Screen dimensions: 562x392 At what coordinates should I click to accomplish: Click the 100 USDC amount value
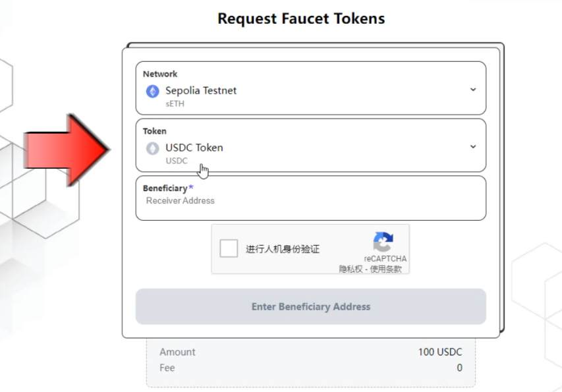pos(439,352)
